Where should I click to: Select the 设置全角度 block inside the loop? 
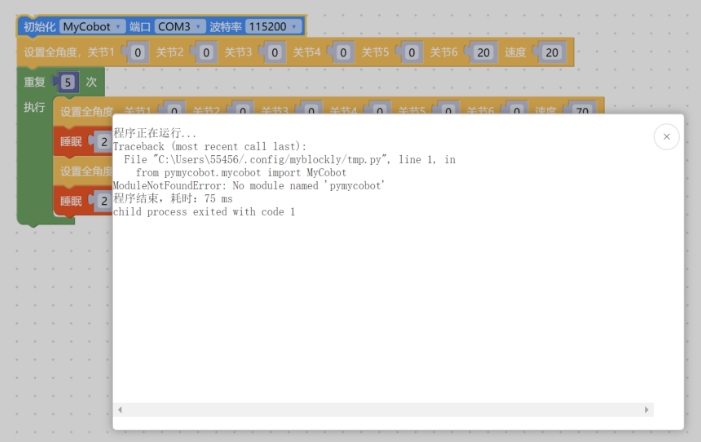point(86,111)
